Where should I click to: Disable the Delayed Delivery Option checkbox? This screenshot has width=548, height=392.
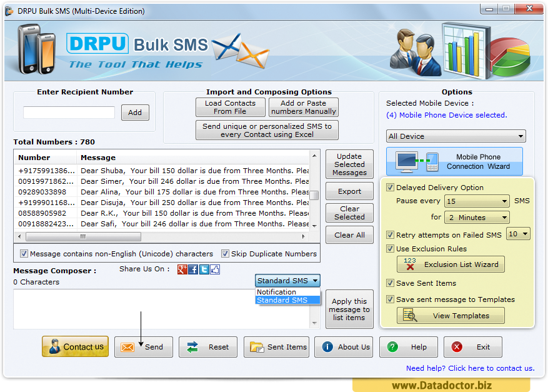pos(390,187)
